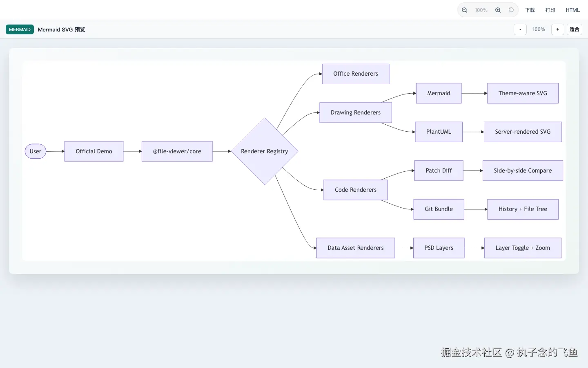The height and width of the screenshot is (368, 588).
Task: Reset zoom with the circular arrow icon
Action: pyautogui.click(x=511, y=10)
